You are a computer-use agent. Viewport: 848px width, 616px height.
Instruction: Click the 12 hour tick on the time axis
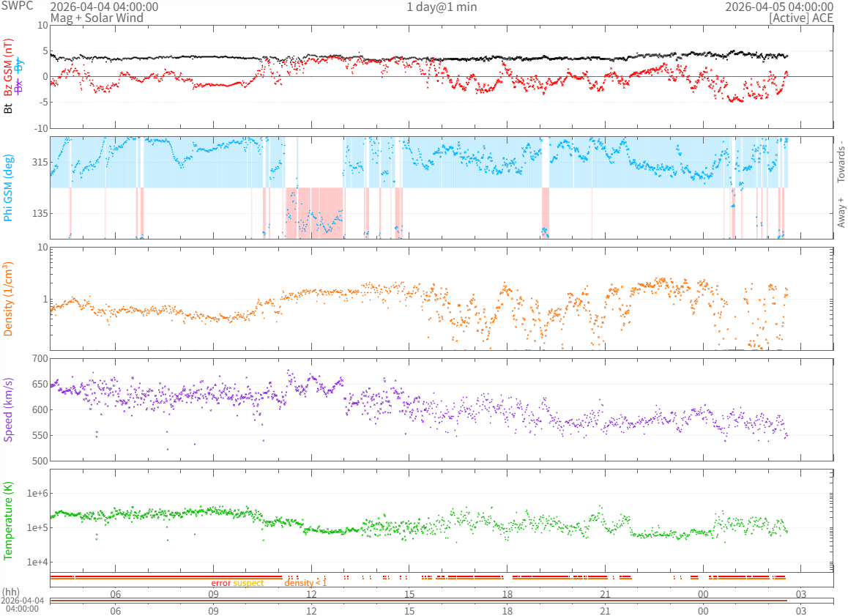click(311, 593)
